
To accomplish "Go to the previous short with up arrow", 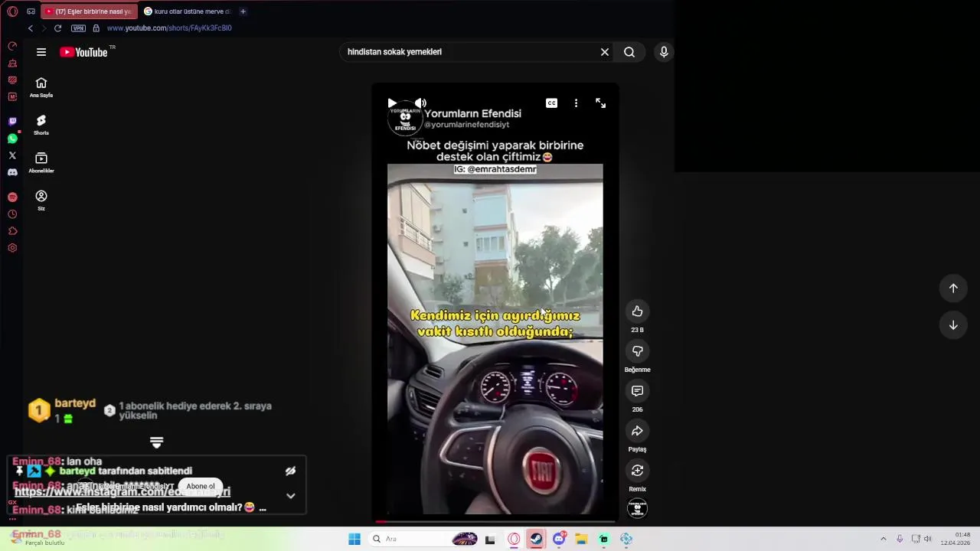I will click(953, 288).
